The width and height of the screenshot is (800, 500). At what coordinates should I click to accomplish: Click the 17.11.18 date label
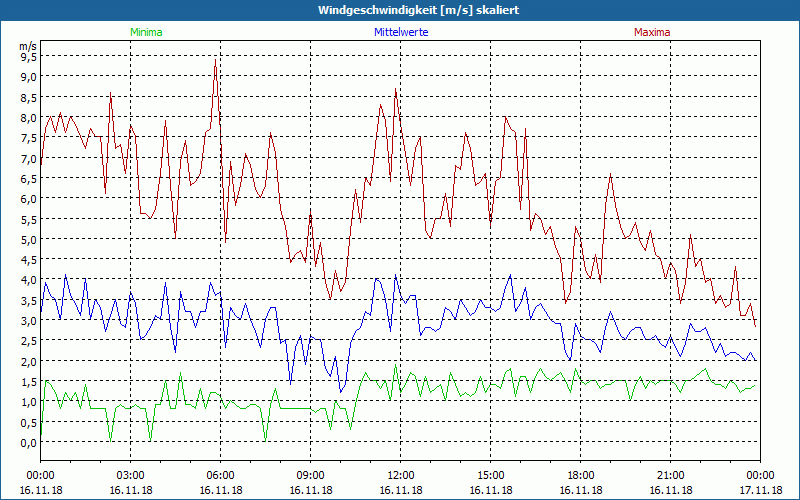point(760,491)
